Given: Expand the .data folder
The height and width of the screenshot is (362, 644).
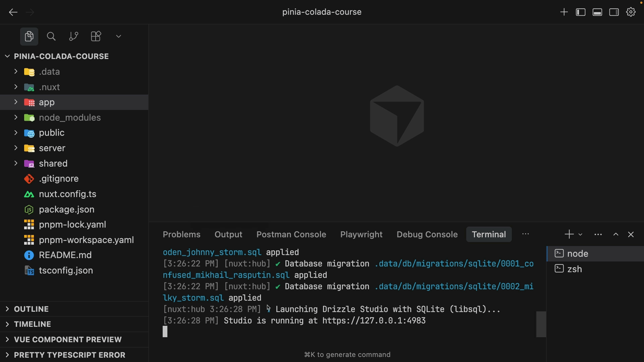Looking at the screenshot, I should (x=16, y=71).
